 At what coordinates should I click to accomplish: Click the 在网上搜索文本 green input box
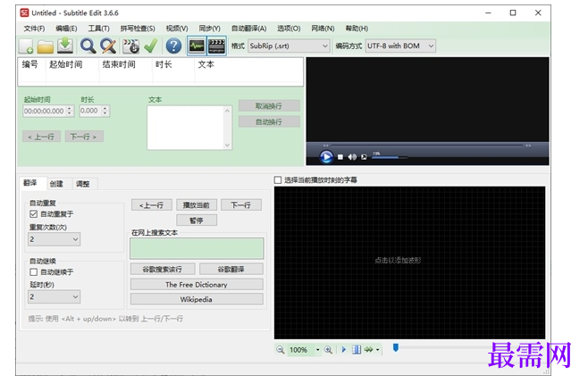[197, 248]
